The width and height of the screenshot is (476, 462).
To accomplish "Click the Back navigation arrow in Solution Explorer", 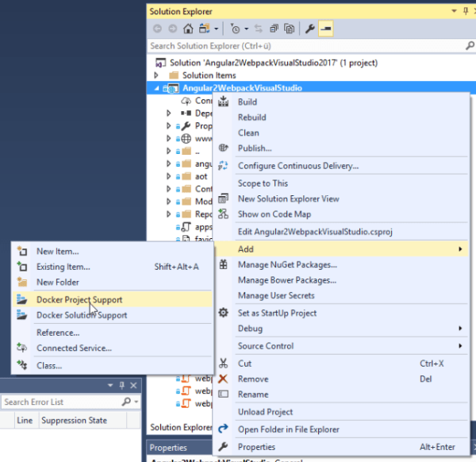I will coord(157,29).
